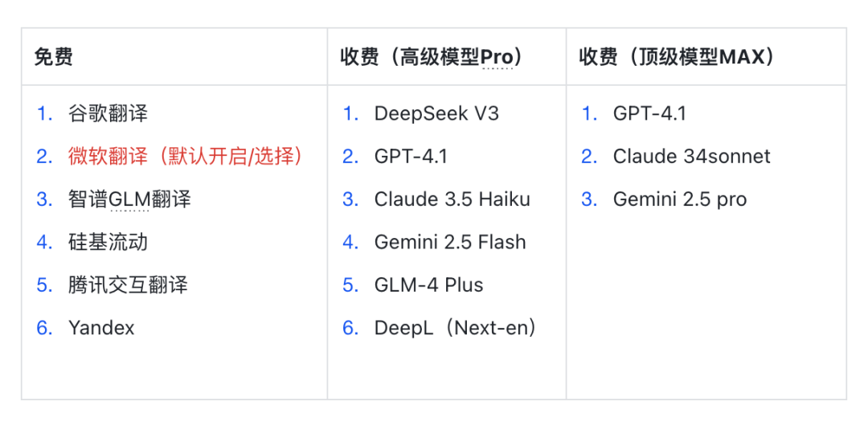Click the 免费 column header

click(x=53, y=56)
